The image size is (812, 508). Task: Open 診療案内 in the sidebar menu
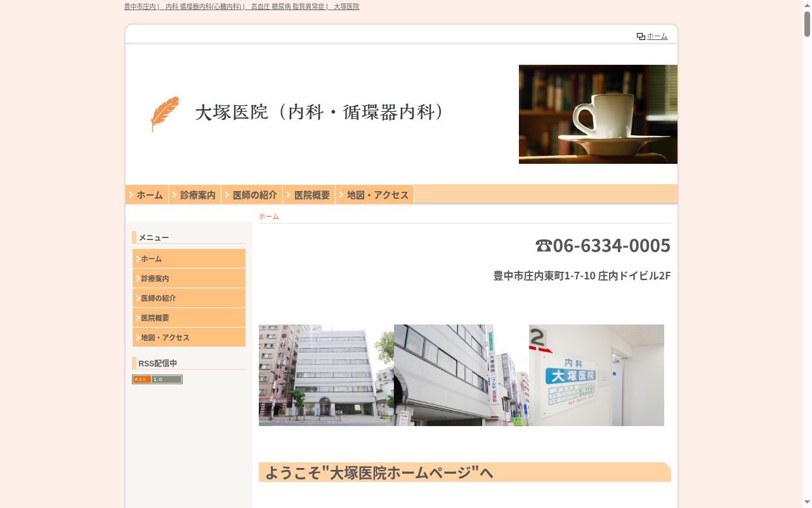pyautogui.click(x=189, y=278)
